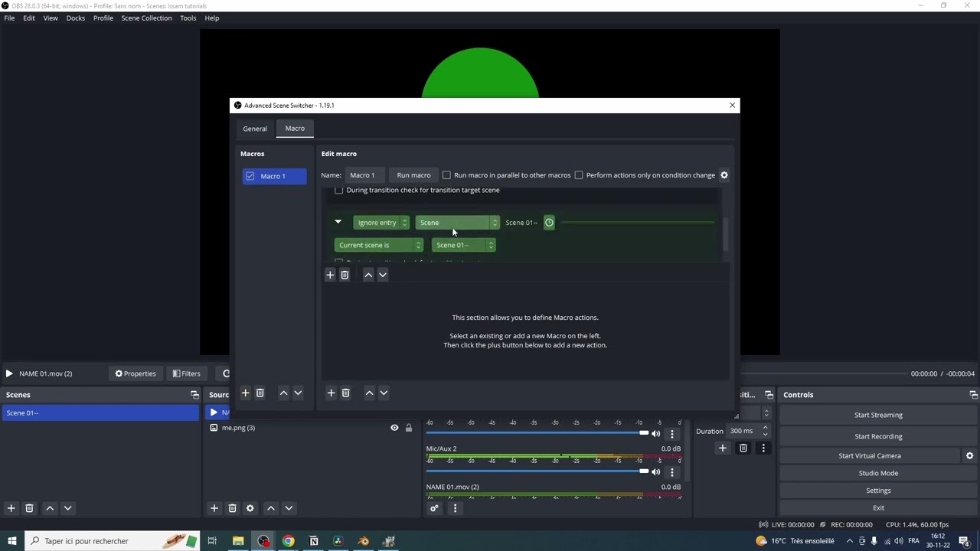Click the media playback seek bar
Screen dimensions: 980x551
coord(823,373)
